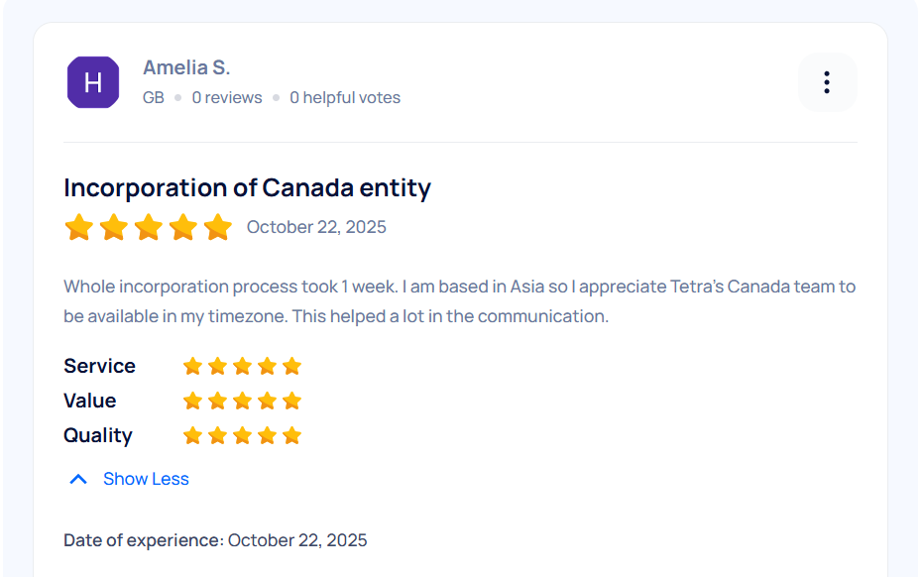Click the third star of overall rating

click(149, 227)
